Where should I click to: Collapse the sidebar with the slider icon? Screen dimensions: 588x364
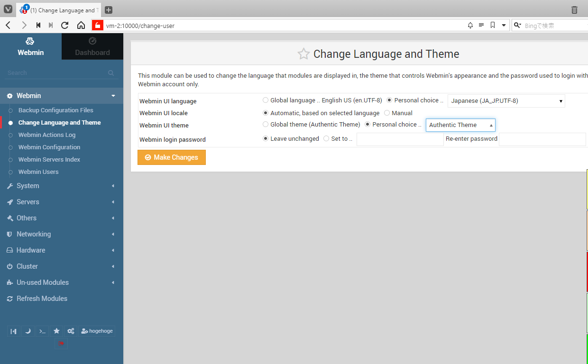pyautogui.click(x=14, y=331)
